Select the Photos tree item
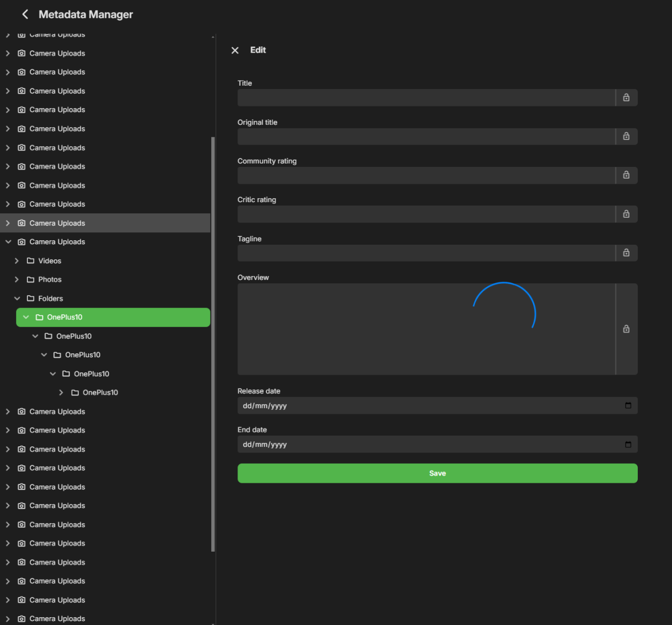Screen dimensions: 672x625 pos(50,279)
